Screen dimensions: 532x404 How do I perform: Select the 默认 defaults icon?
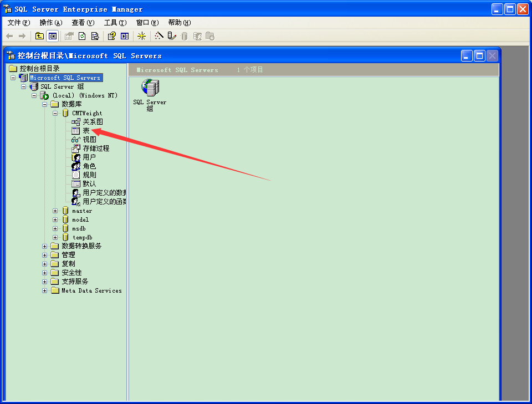(76, 183)
